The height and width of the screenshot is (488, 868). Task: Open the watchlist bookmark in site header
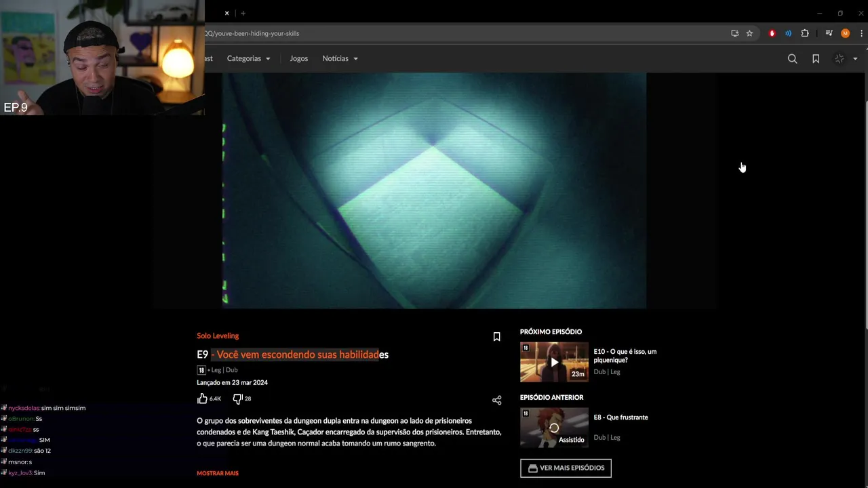point(816,59)
